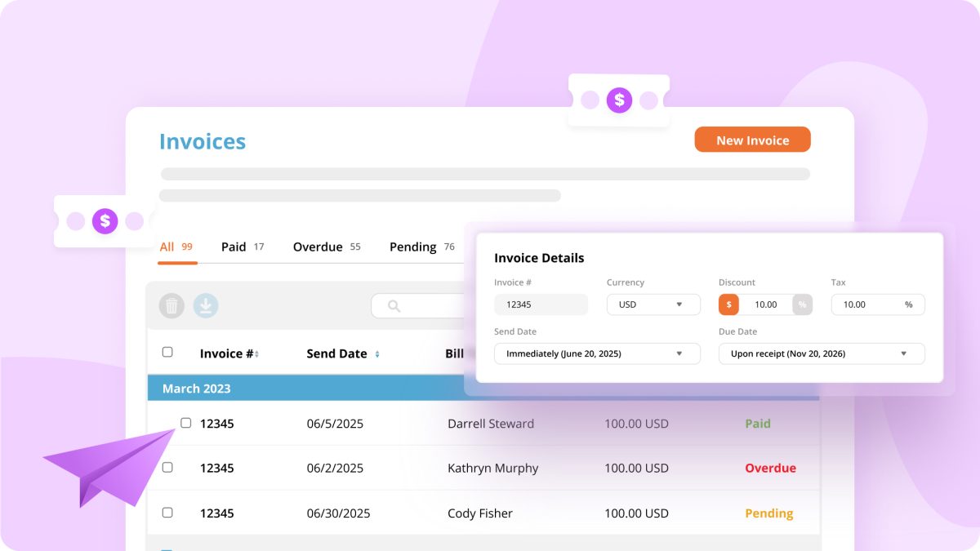This screenshot has height=551, width=980.
Task: Click the Tax percentage field
Action: click(878, 304)
